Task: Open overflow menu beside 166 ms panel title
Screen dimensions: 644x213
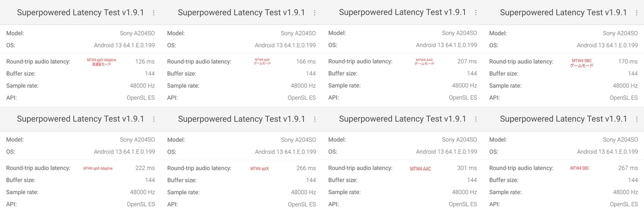Action: (x=314, y=12)
